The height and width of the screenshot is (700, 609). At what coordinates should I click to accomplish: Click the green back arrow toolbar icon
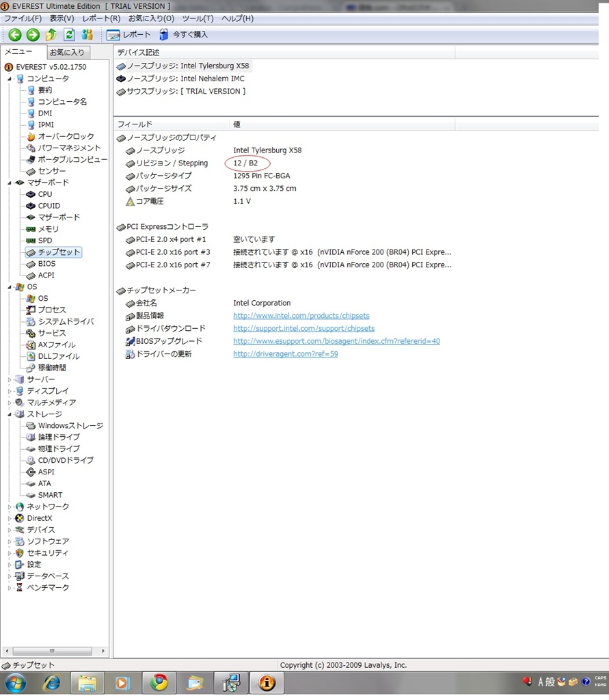coord(14,35)
